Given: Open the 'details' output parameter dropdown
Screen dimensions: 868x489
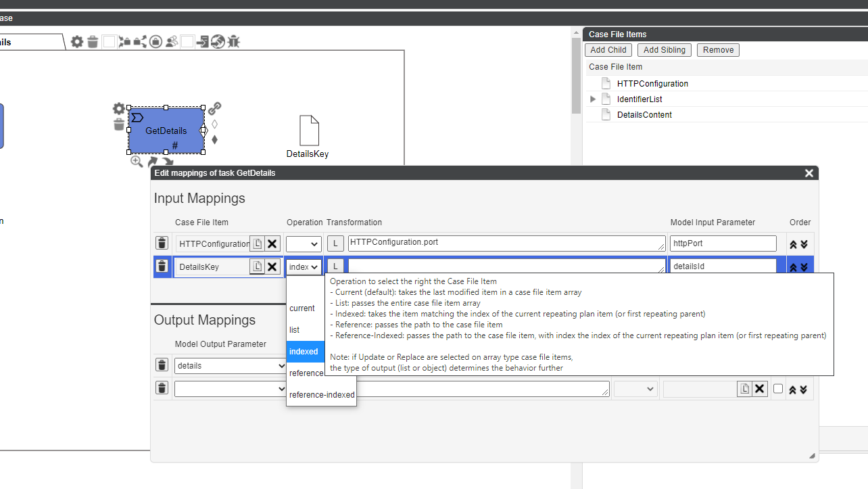Looking at the screenshot, I should click(x=231, y=366).
